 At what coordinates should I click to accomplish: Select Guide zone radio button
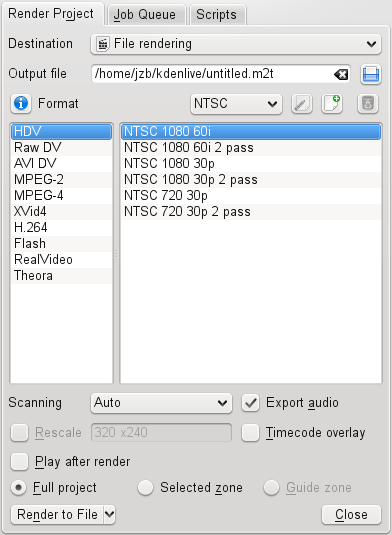(x=271, y=488)
